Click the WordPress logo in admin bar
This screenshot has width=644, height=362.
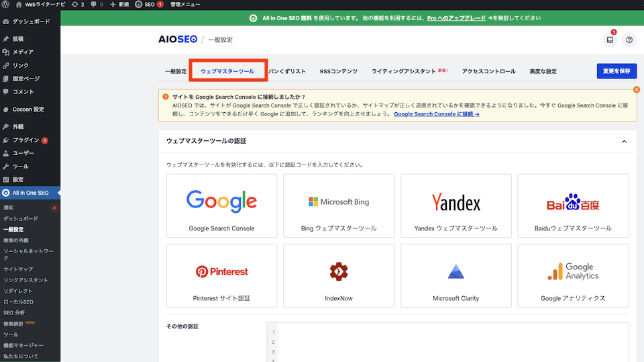tap(5, 5)
